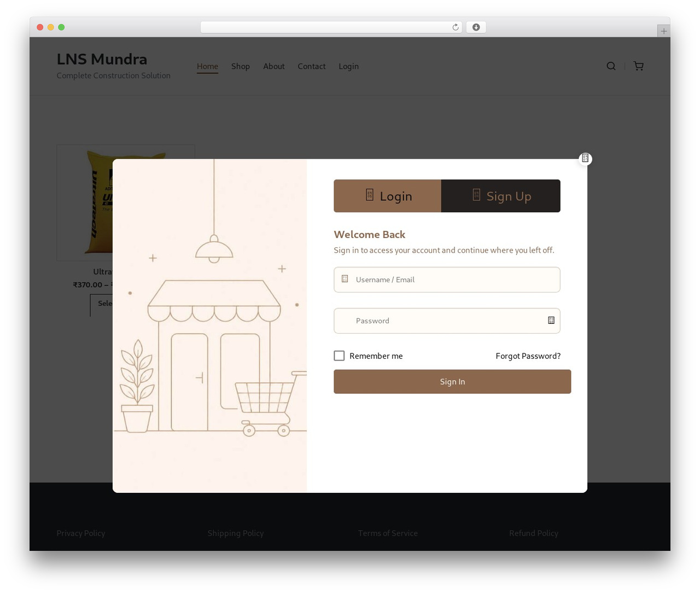The width and height of the screenshot is (700, 593).
Task: Focus the Username / Email field
Action: coord(447,280)
